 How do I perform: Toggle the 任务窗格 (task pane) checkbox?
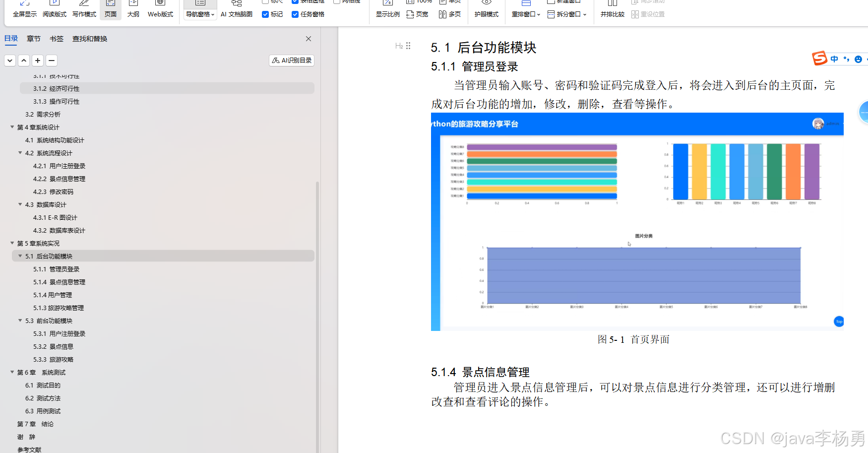[295, 14]
